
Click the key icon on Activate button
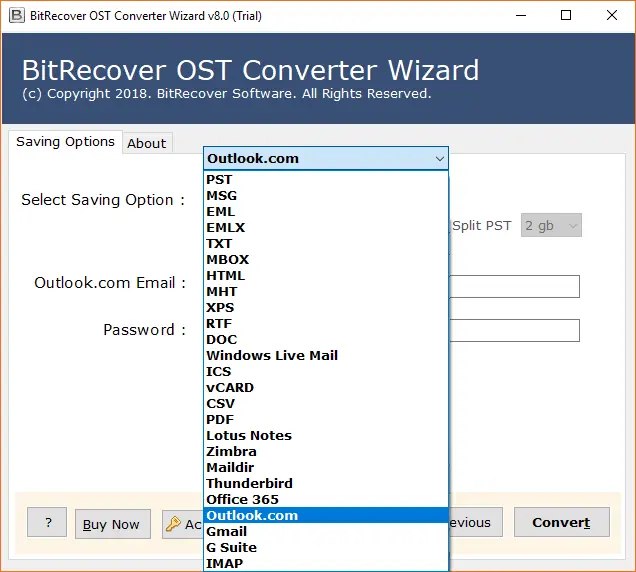(174, 524)
